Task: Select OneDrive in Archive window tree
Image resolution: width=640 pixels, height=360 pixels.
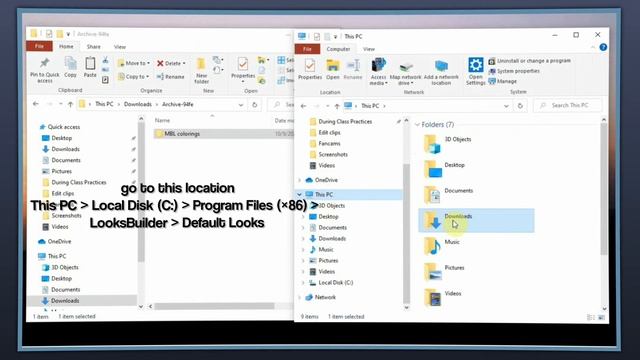Action: point(55,242)
